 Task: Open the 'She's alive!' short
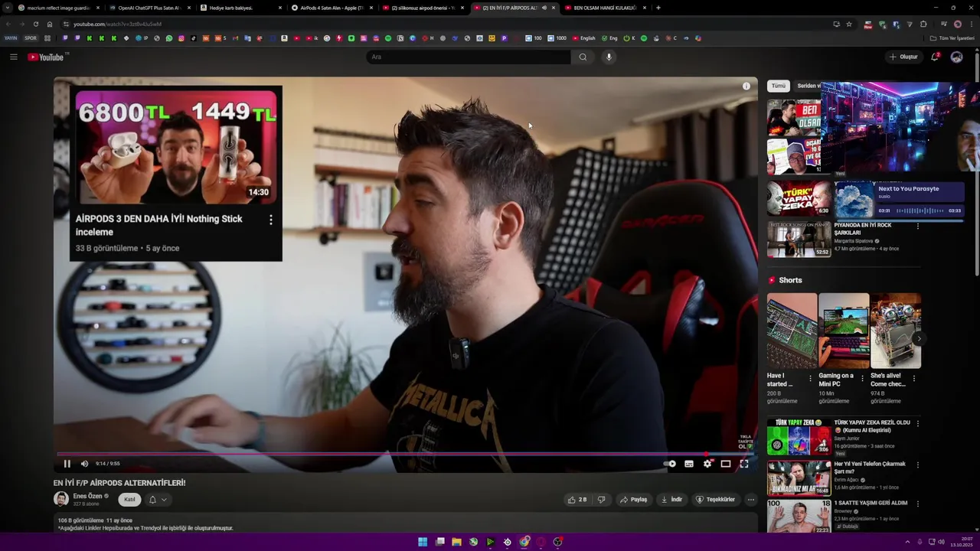[895, 331]
